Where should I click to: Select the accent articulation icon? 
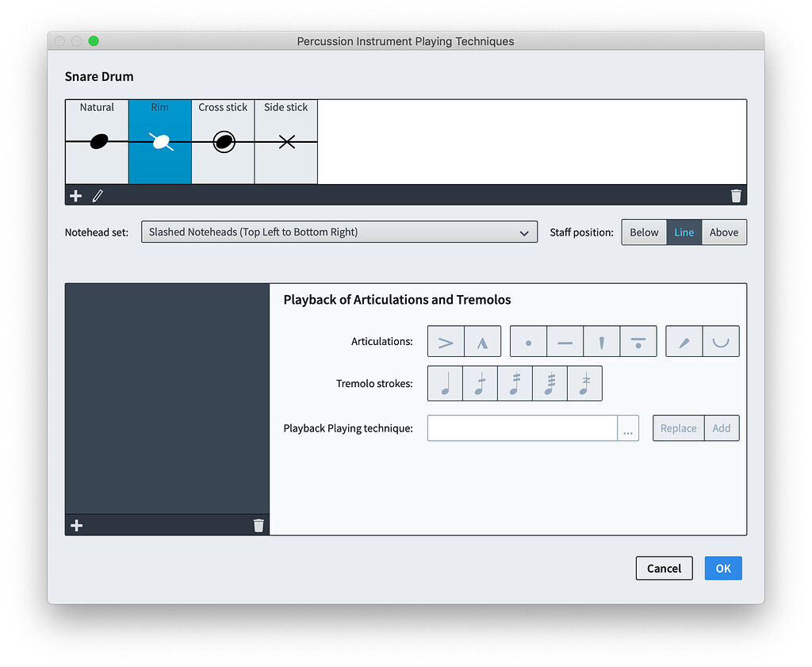pyautogui.click(x=446, y=341)
